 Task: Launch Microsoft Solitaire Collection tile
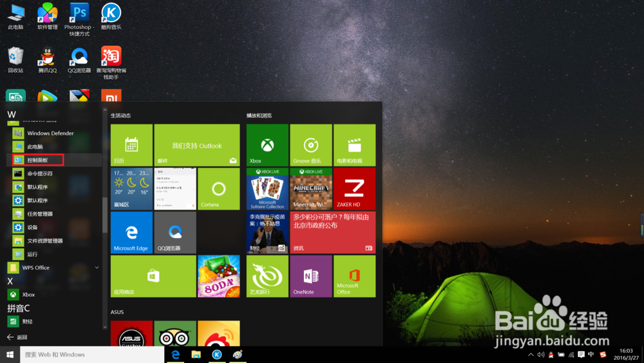[267, 189]
